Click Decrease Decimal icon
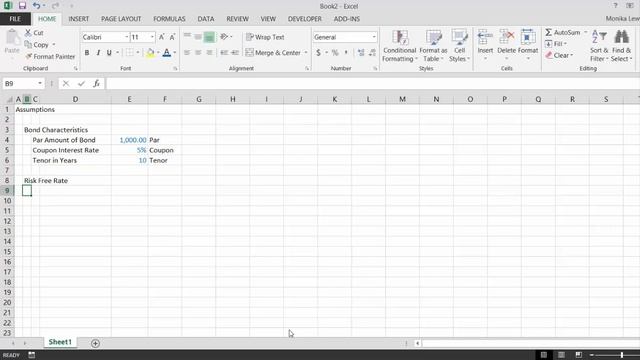Viewport: 640px width, 360px height. click(372, 53)
